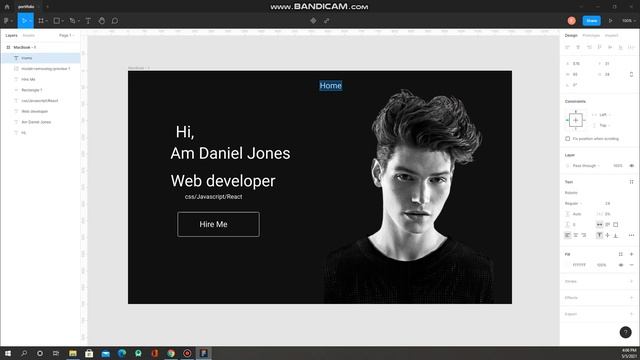Click the Align right icon
Screen dimensions: 640x360
(589, 47)
